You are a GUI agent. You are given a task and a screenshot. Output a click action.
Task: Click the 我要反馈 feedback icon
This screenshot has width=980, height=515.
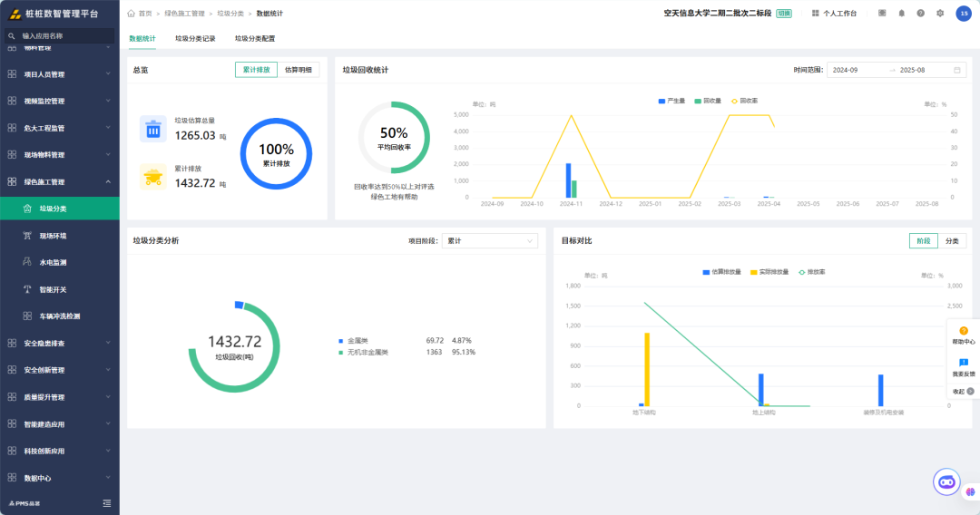point(963,367)
